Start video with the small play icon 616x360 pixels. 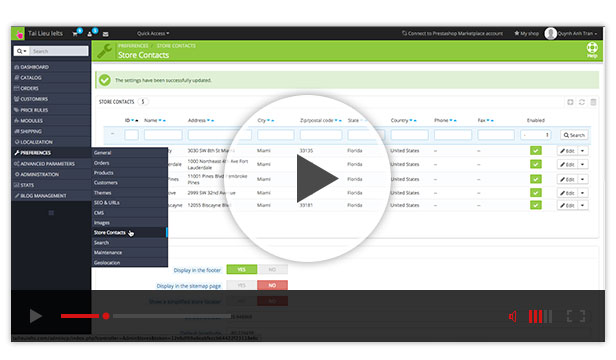tap(36, 316)
